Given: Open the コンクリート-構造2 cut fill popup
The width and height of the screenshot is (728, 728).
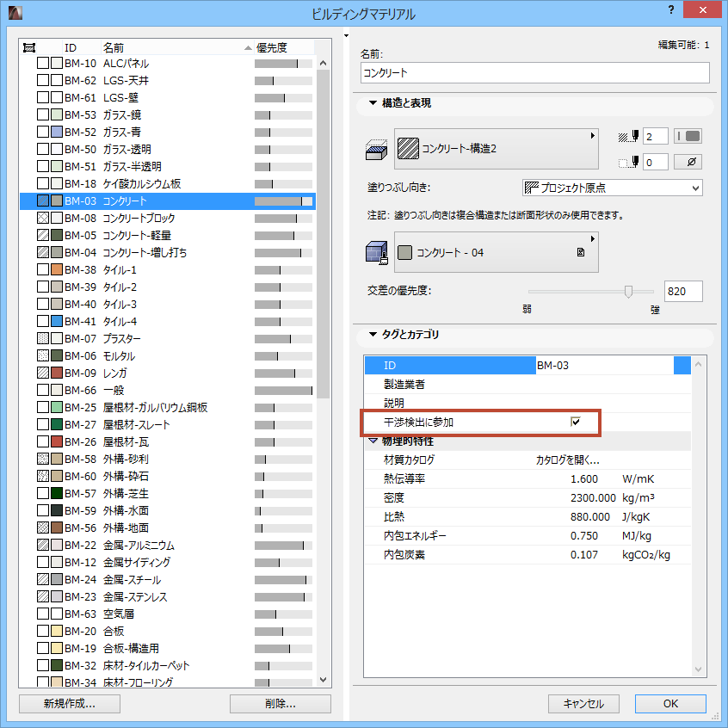Looking at the screenshot, I should tap(496, 149).
